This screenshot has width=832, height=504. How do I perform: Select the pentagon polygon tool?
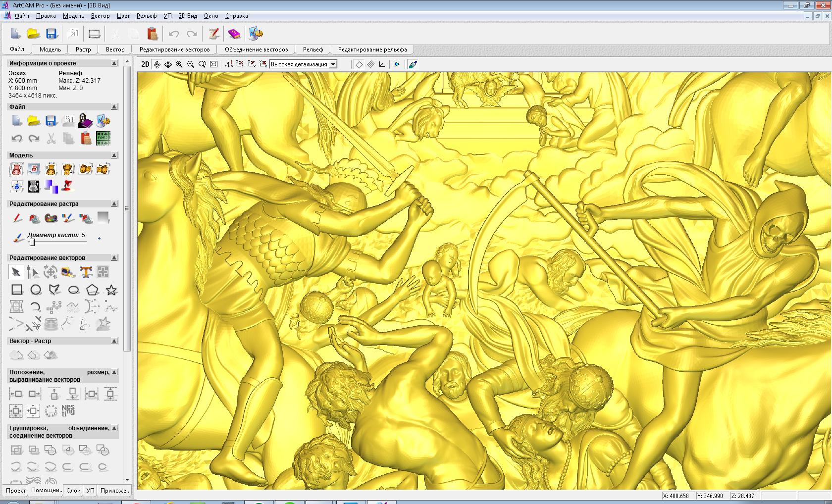pyautogui.click(x=93, y=290)
